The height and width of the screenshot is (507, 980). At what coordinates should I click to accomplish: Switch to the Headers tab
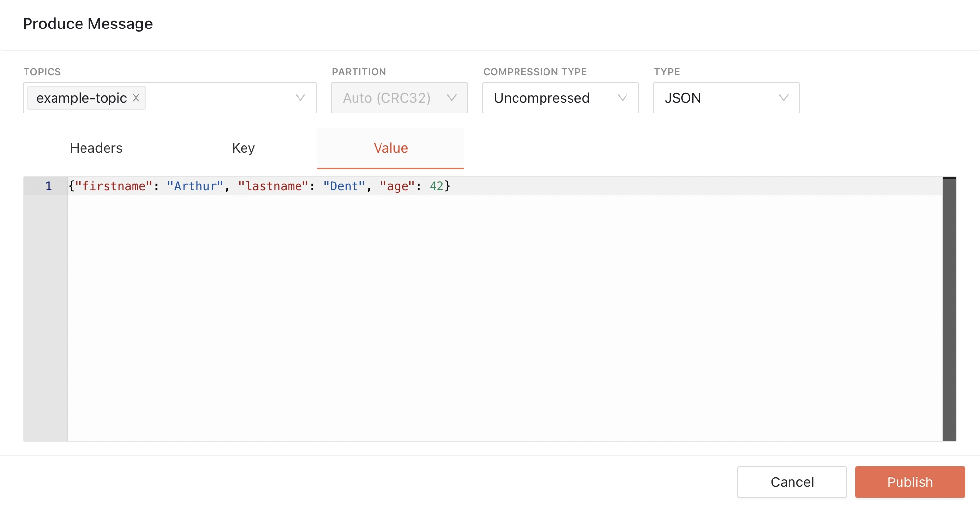(x=96, y=148)
